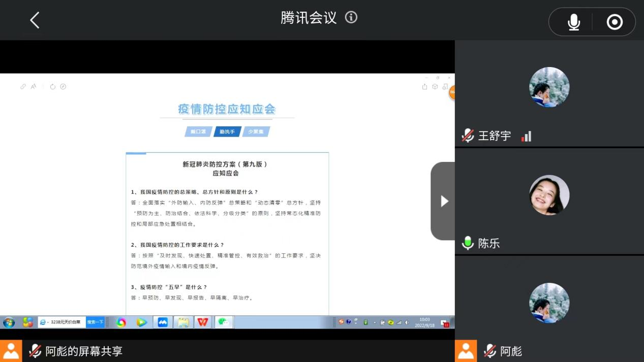Toggle the microphone in the top bar
Image resolution: width=644 pixels, height=362 pixels.
click(x=573, y=22)
